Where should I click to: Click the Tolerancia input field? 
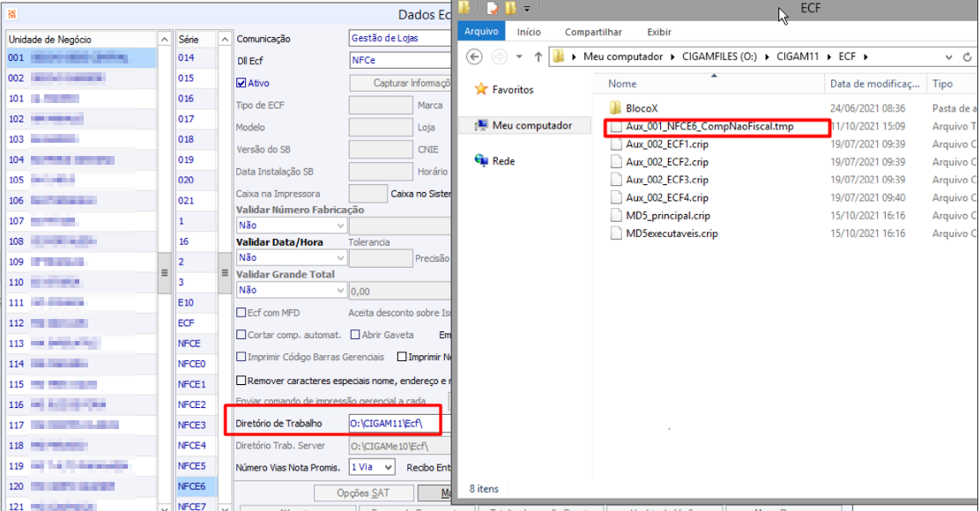pyautogui.click(x=381, y=258)
